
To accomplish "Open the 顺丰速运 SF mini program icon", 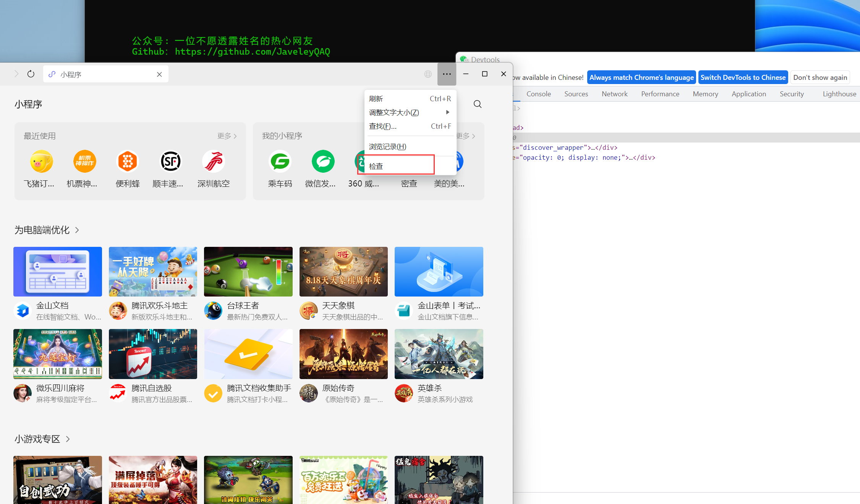I will click(x=170, y=162).
